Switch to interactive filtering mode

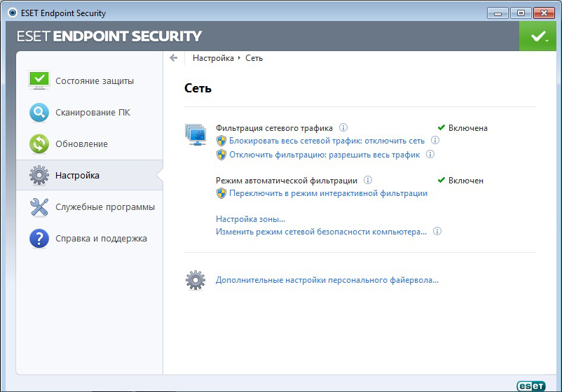(328, 193)
